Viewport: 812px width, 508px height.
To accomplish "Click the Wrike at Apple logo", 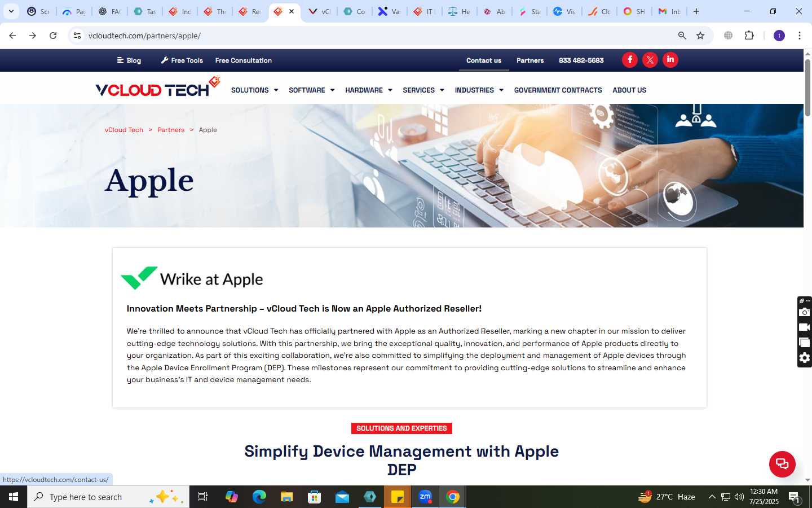I will pyautogui.click(x=192, y=278).
